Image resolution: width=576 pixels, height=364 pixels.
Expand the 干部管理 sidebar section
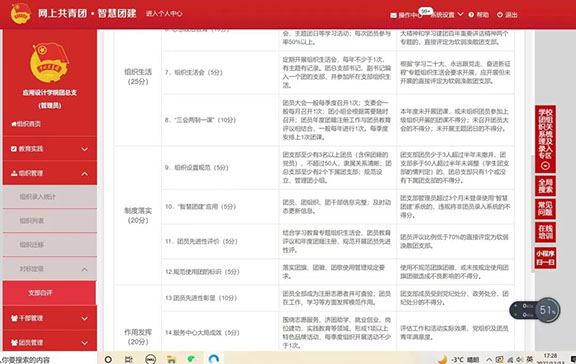pyautogui.click(x=50, y=318)
